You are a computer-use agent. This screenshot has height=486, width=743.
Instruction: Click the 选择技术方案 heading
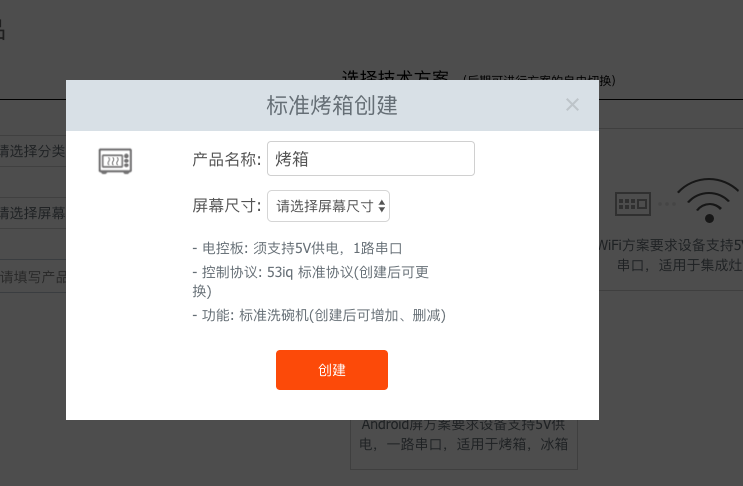(x=396, y=77)
